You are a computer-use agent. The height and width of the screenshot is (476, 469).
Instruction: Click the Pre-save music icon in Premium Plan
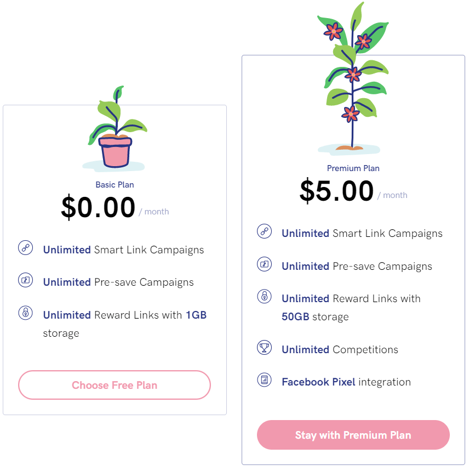[264, 264]
